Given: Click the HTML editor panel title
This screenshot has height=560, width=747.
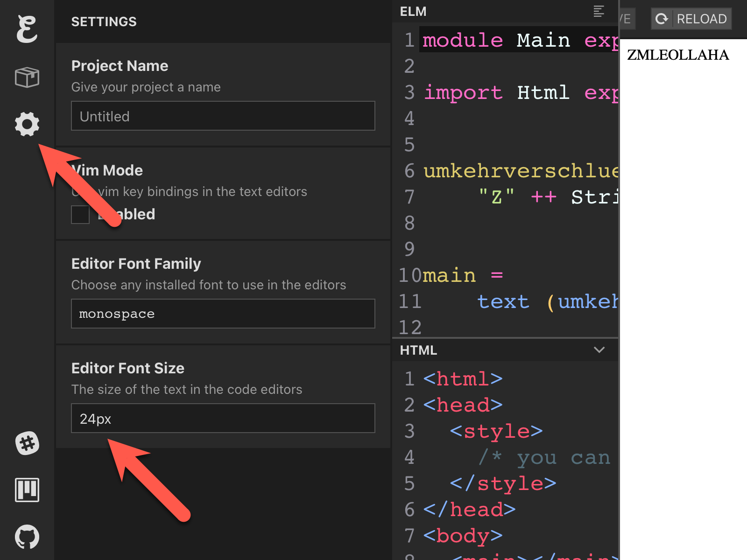Looking at the screenshot, I should 418,350.
